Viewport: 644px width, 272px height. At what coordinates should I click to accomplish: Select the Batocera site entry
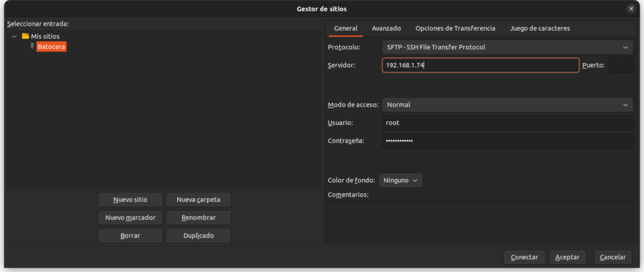[x=52, y=46]
